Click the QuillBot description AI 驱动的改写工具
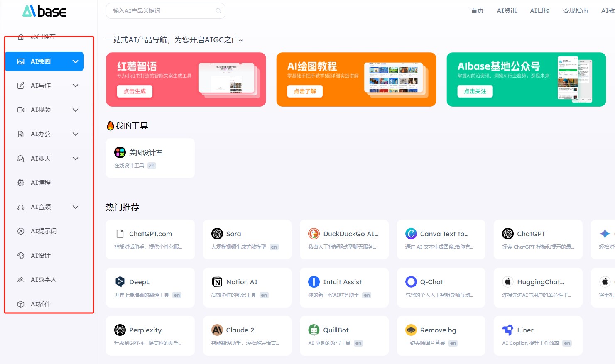 [x=329, y=343]
